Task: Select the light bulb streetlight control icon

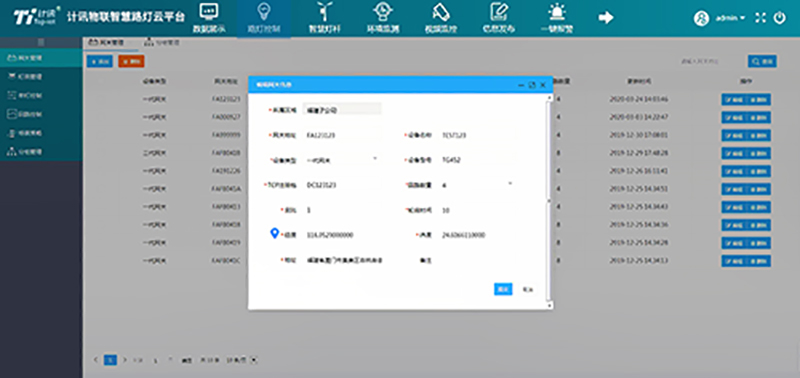Action: [x=264, y=12]
